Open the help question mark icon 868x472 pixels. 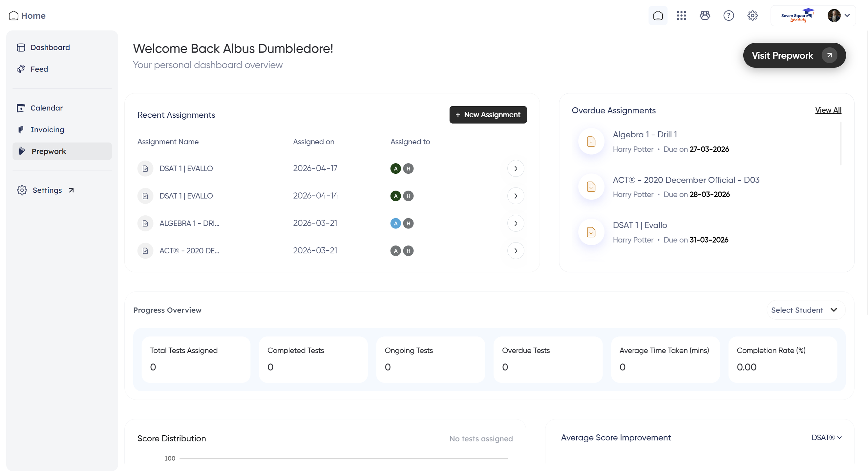[728, 15]
